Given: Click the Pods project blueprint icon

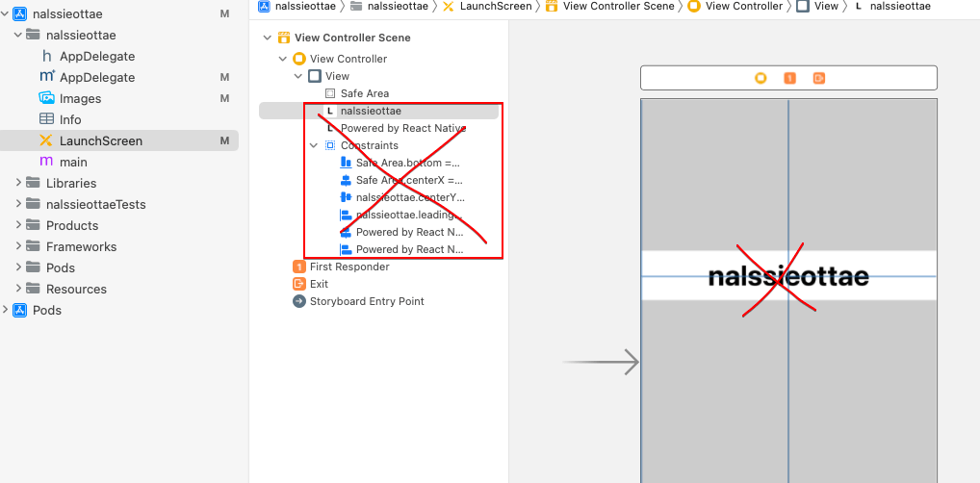Looking at the screenshot, I should pyautogui.click(x=20, y=310).
